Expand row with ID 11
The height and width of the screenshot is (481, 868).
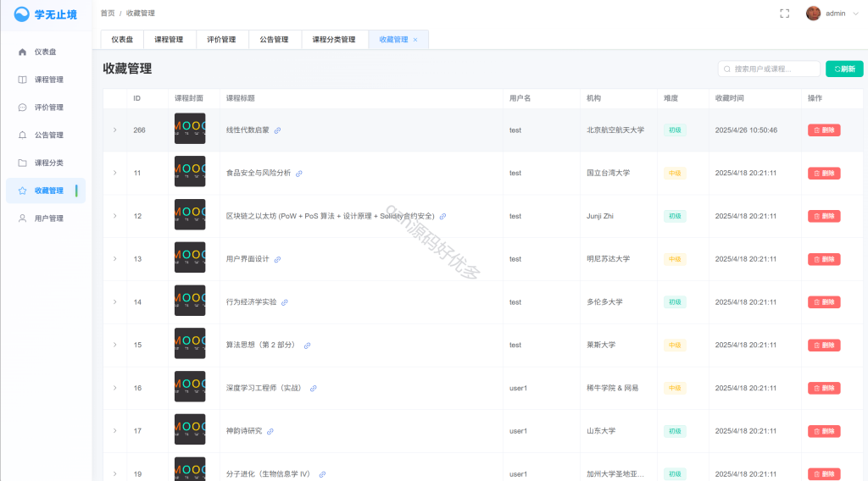[115, 173]
